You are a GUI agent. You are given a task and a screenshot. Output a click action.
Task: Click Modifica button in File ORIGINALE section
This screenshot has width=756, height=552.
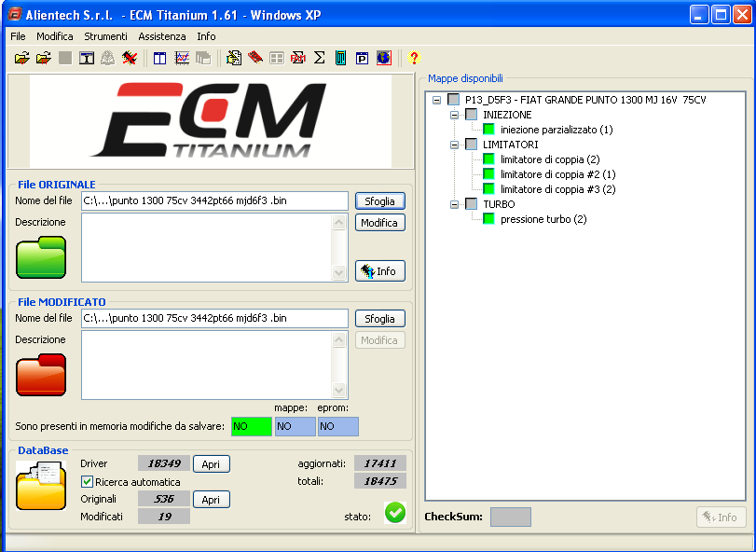pos(380,223)
